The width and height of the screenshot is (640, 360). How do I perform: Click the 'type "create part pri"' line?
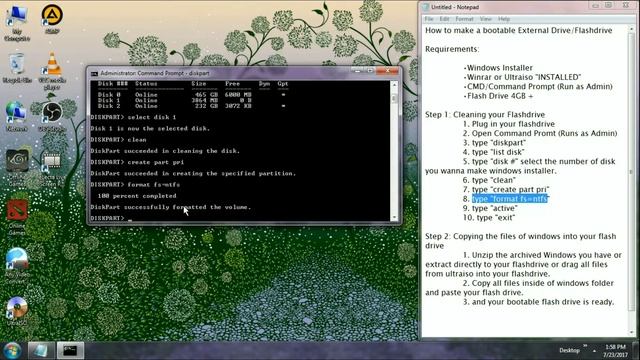point(506,189)
